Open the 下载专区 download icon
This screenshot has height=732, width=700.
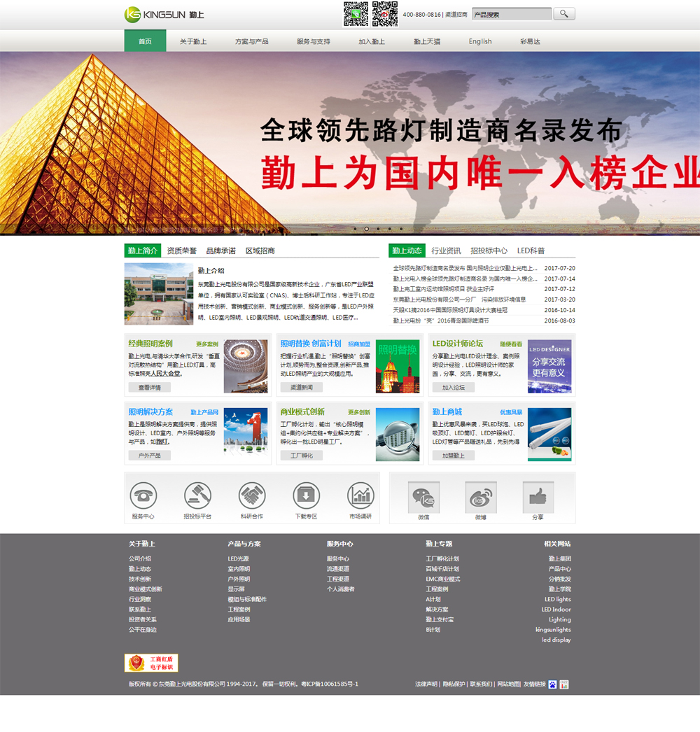coord(306,495)
